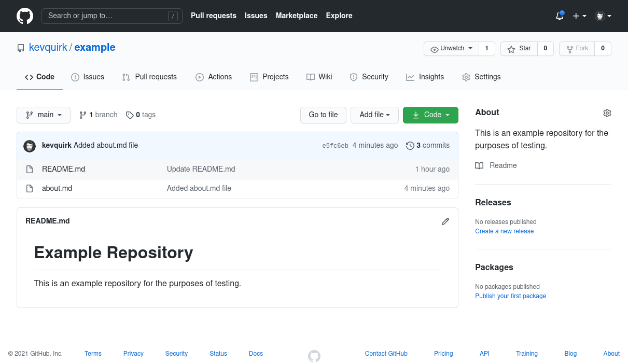Viewport: 628px width, 364px height.
Task: Click the tags icon showing 0 tags
Action: (x=130, y=115)
